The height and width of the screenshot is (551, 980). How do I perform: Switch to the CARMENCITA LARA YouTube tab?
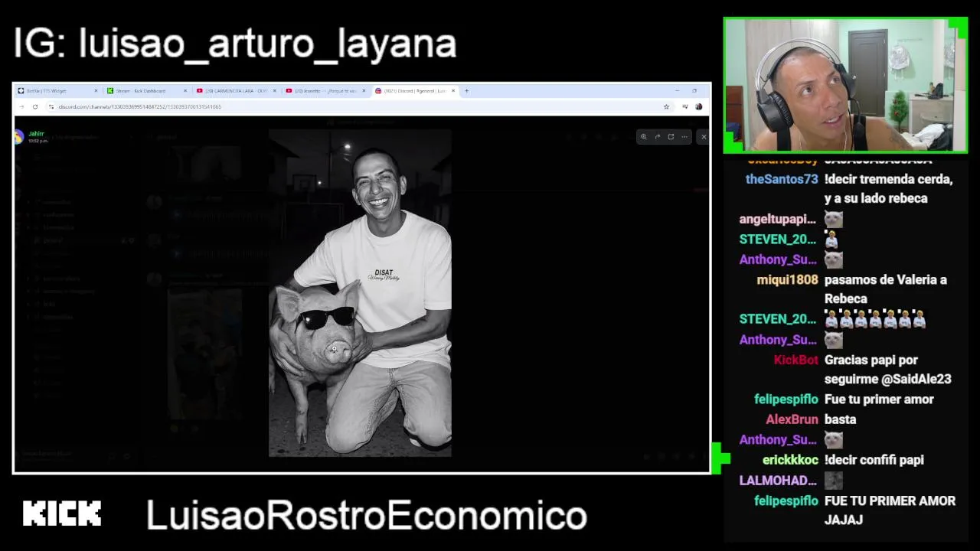tap(236, 91)
